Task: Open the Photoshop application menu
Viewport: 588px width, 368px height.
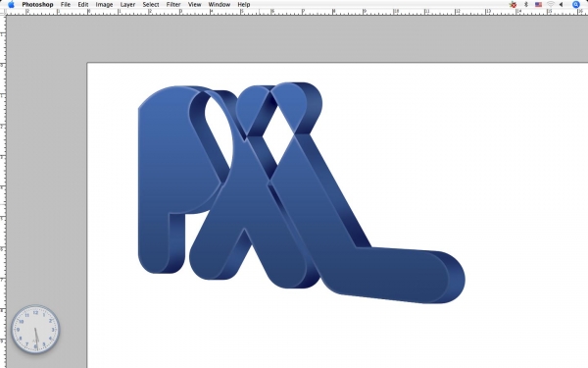Action: [37, 5]
